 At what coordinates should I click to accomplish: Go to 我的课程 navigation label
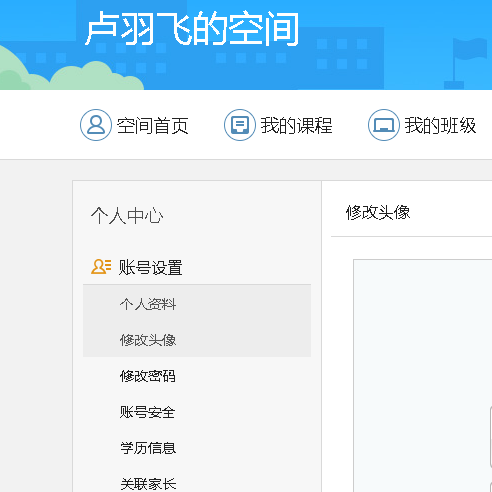pos(297,126)
